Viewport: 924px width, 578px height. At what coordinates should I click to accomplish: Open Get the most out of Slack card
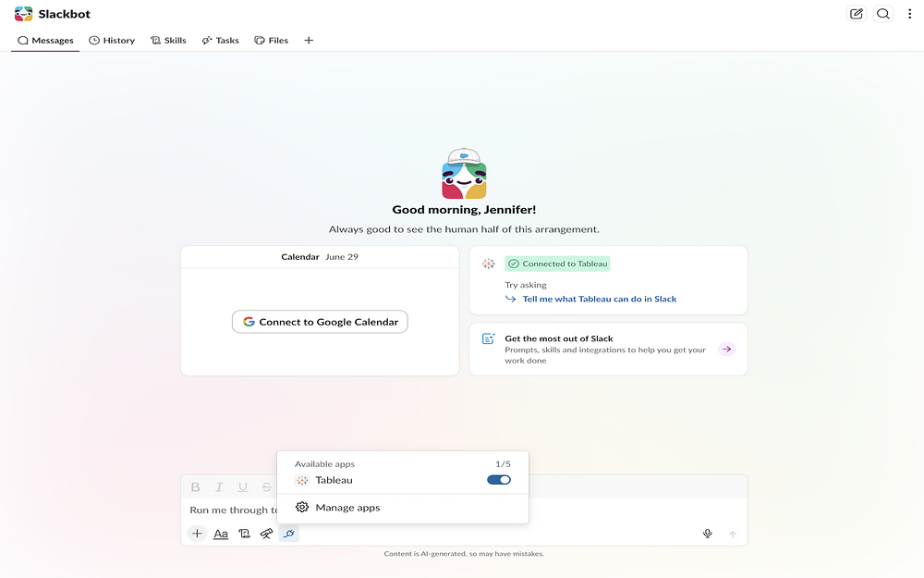click(608, 350)
